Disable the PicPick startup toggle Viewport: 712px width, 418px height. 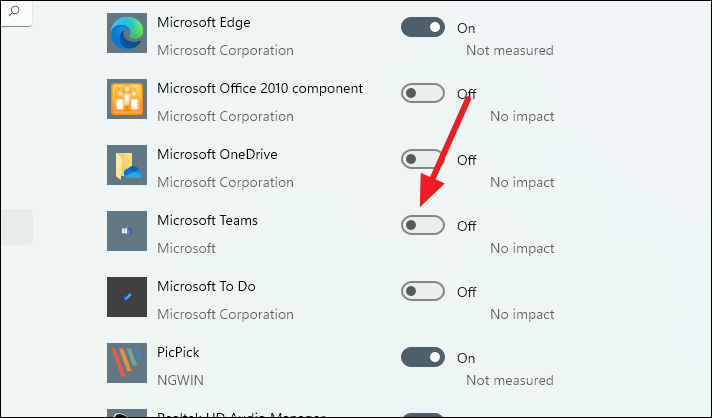[x=422, y=357]
